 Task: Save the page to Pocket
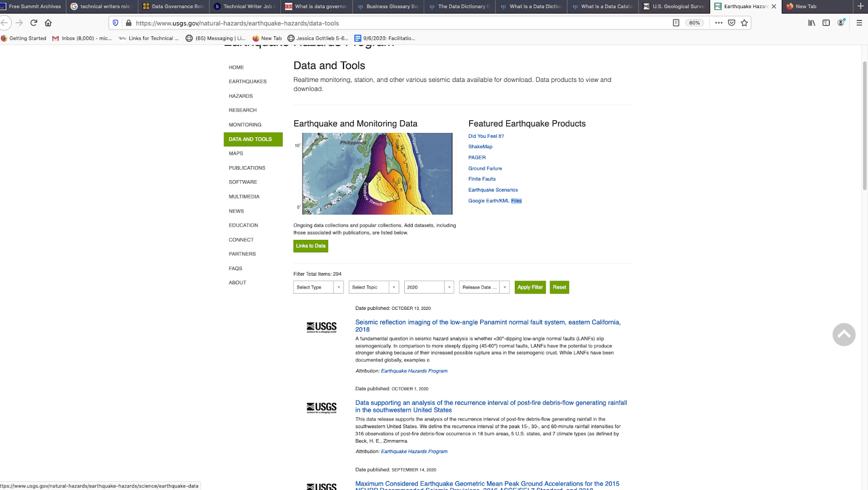click(x=732, y=22)
